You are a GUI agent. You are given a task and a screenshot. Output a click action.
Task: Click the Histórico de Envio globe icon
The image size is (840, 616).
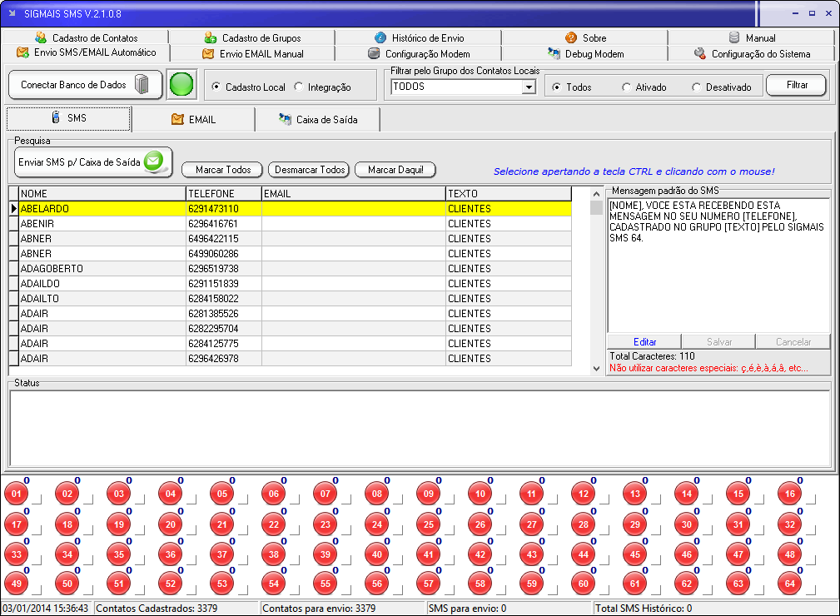380,37
